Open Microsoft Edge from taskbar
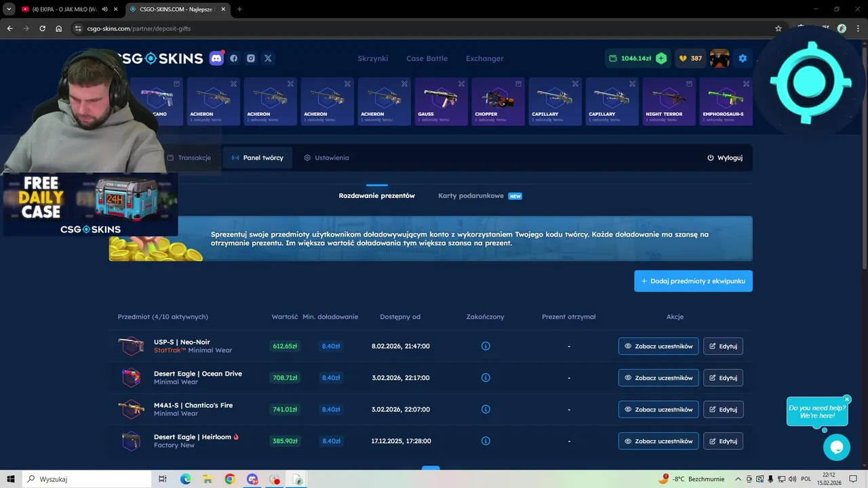 (x=185, y=479)
